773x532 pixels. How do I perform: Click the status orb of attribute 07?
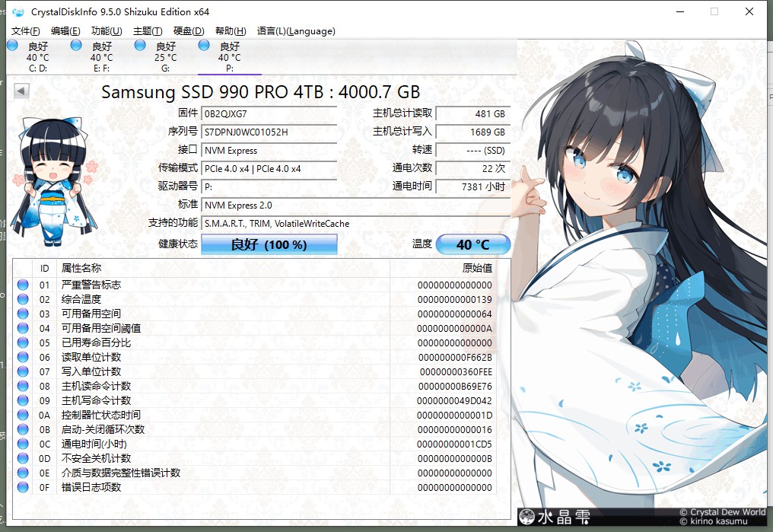click(23, 371)
